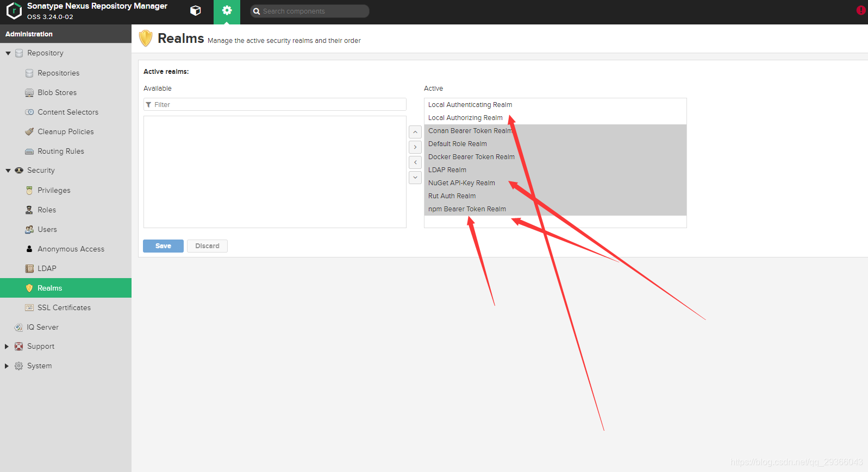The height and width of the screenshot is (472, 868).
Task: Click the Search components field
Action: click(x=310, y=11)
